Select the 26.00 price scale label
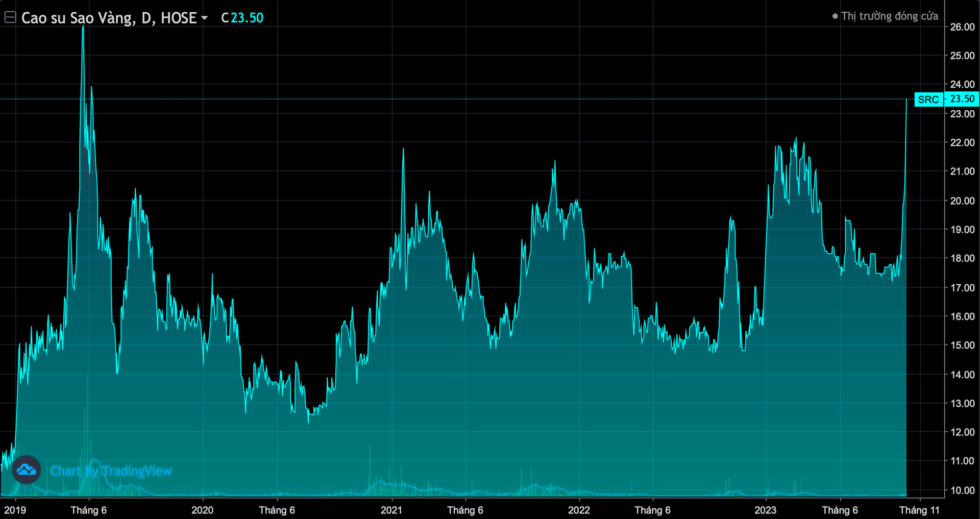This screenshot has height=519, width=980. (x=962, y=27)
